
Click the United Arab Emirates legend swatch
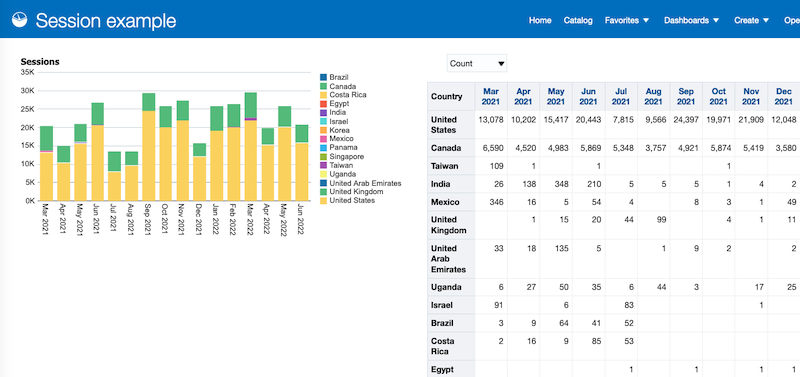[323, 183]
